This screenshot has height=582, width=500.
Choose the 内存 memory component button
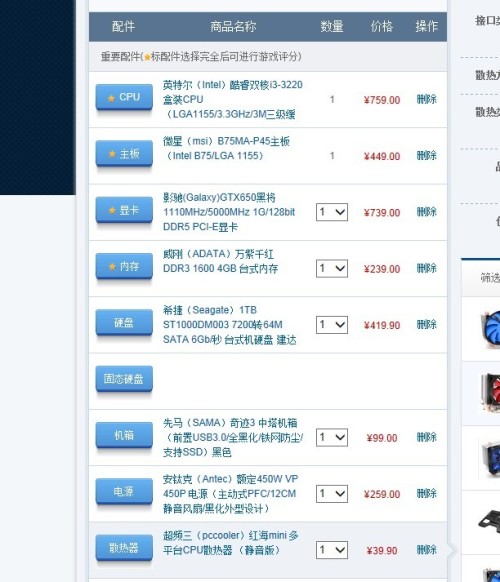click(x=124, y=266)
